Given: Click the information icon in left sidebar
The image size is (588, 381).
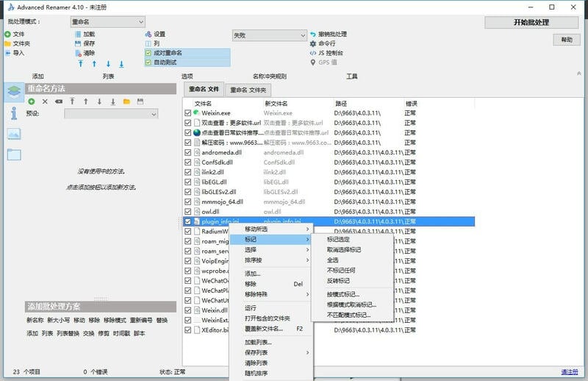Looking at the screenshot, I should click(14, 113).
